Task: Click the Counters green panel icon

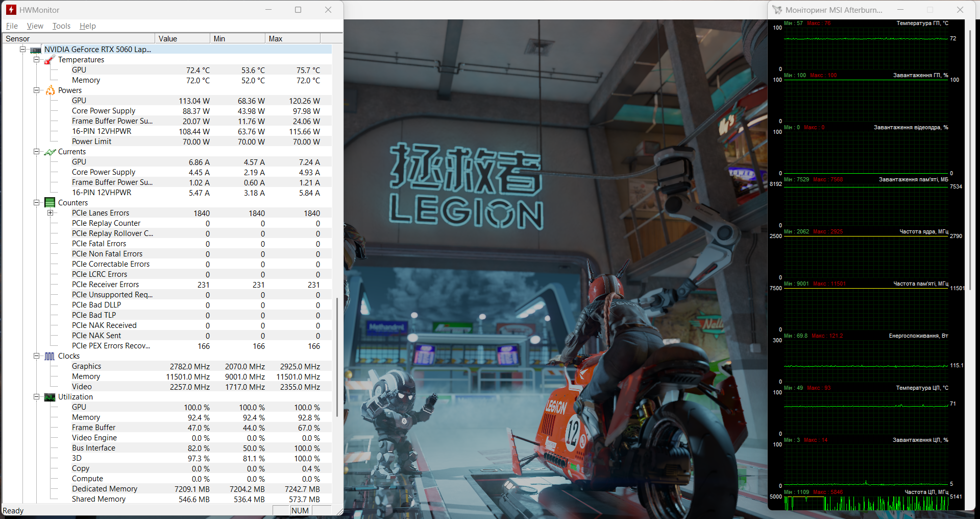Action: click(x=50, y=203)
